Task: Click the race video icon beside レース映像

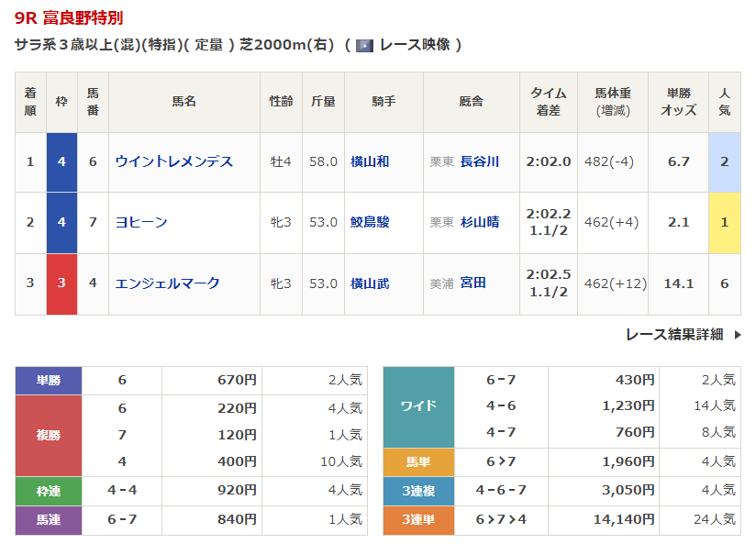Action: [x=364, y=45]
